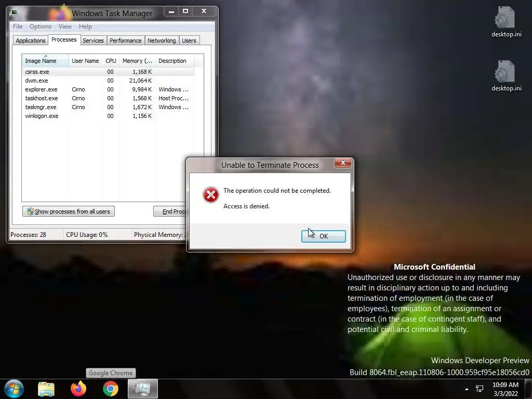
Task: Maximize the Windows Task Manager window
Action: pyautogui.click(x=185, y=11)
